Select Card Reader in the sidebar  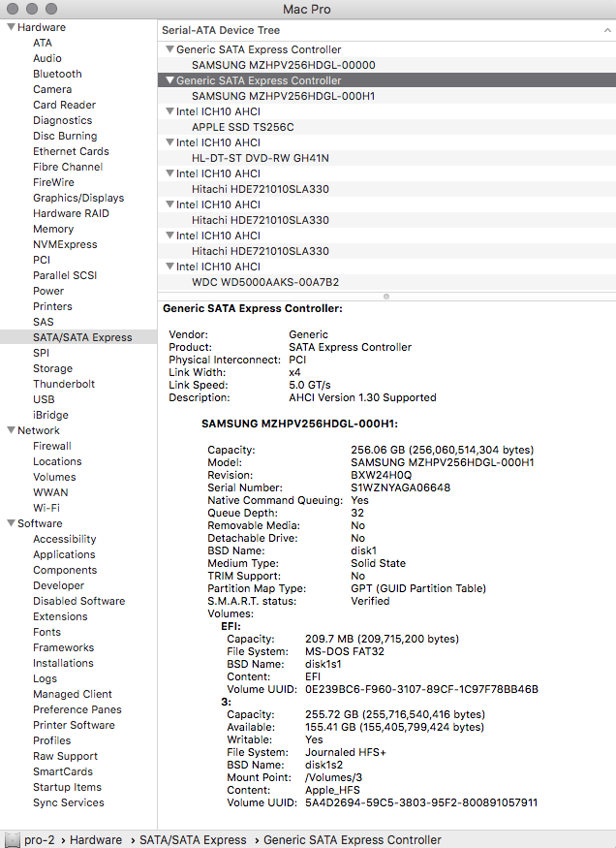64,105
